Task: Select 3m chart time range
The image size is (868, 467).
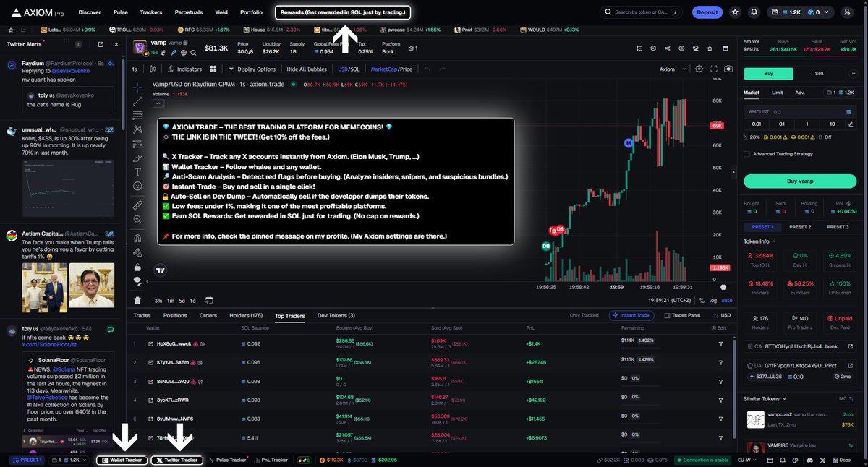Action: (x=158, y=300)
